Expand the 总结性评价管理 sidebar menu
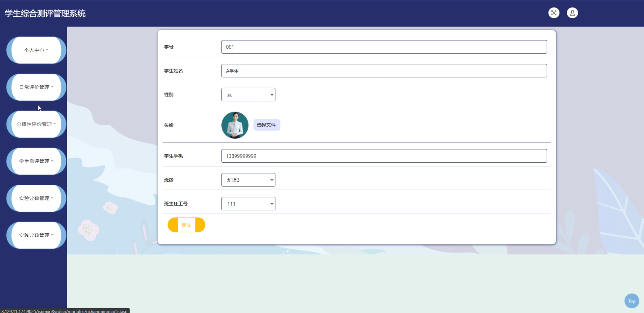Image resolution: width=644 pixels, height=313 pixels. [36, 124]
